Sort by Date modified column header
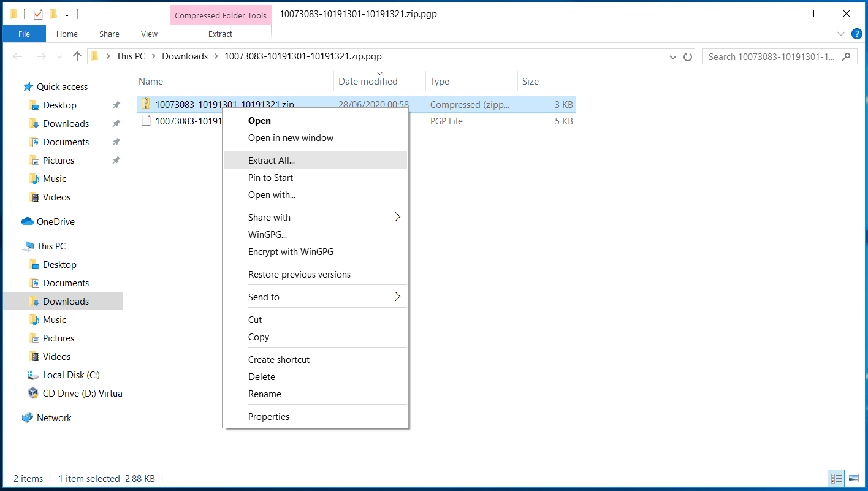The width and height of the screenshot is (868, 491). click(x=368, y=82)
